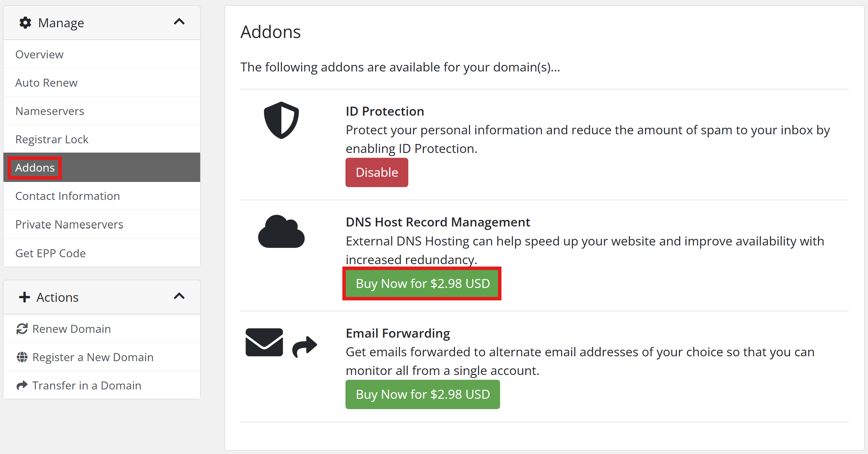Click the forwarding arrow icon beside envelope
868x454 pixels.
[304, 346]
